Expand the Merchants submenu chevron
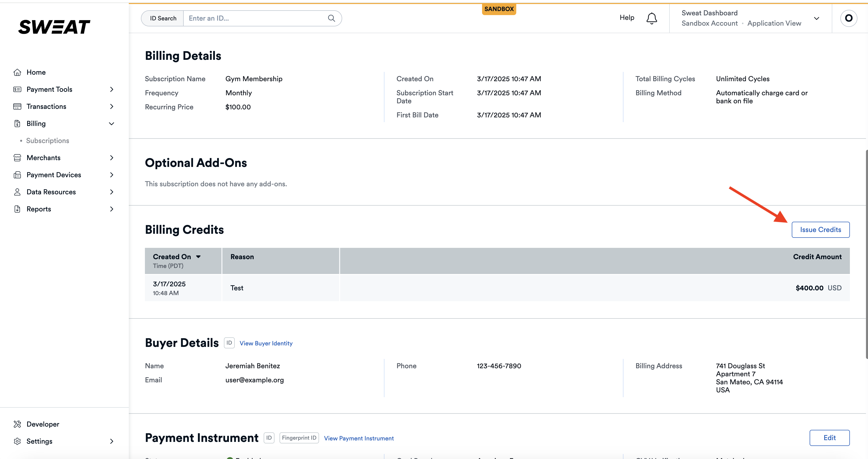868x459 pixels. point(111,158)
